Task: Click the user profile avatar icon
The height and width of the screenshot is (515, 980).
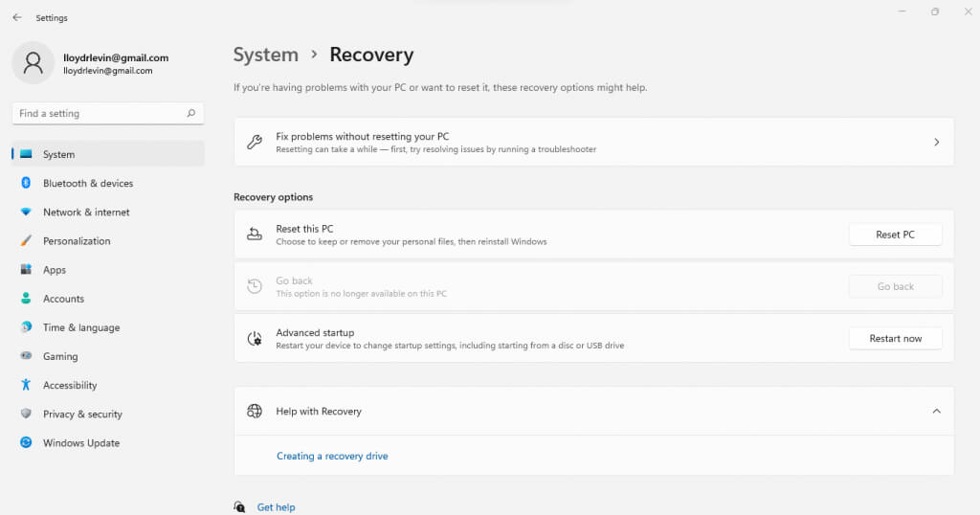Action: point(33,63)
